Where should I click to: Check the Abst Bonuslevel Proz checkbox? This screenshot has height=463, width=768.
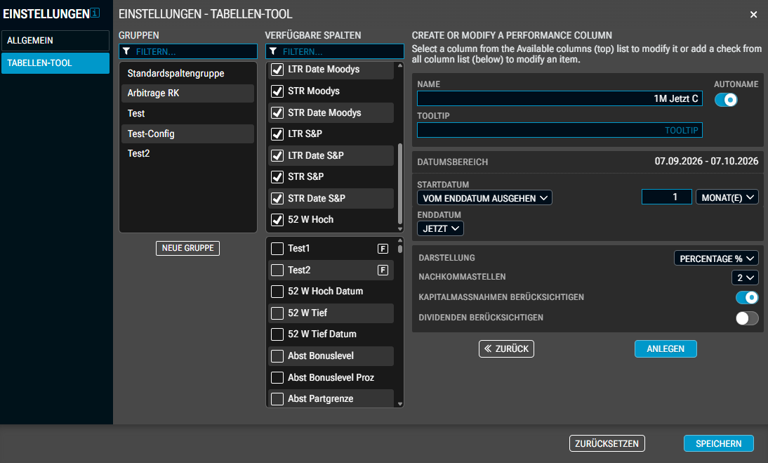point(277,378)
